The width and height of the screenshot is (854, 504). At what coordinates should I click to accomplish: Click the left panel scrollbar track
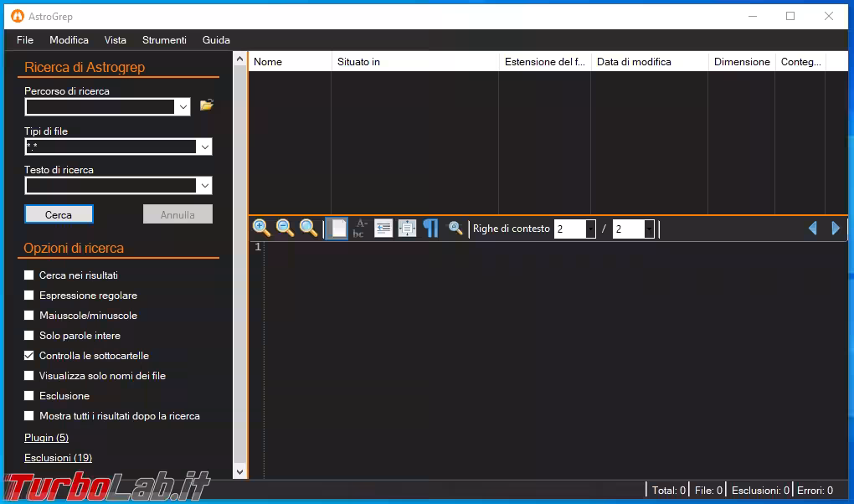(239, 265)
